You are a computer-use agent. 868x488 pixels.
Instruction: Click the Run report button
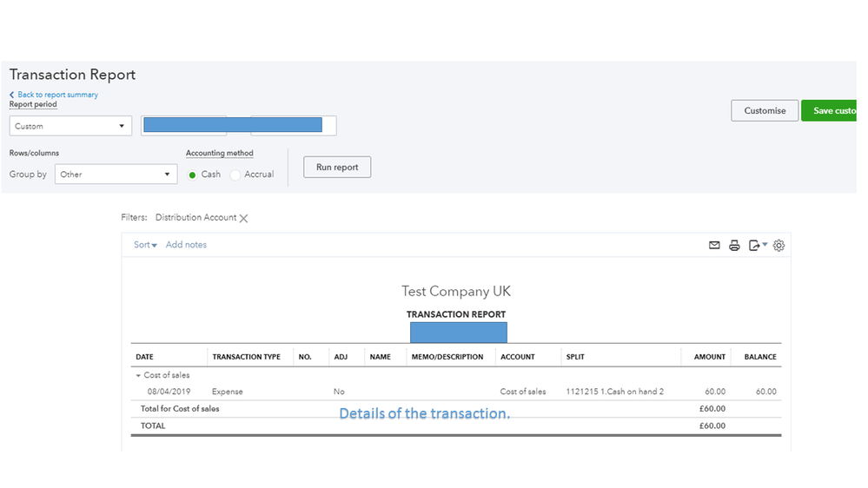[x=337, y=167]
